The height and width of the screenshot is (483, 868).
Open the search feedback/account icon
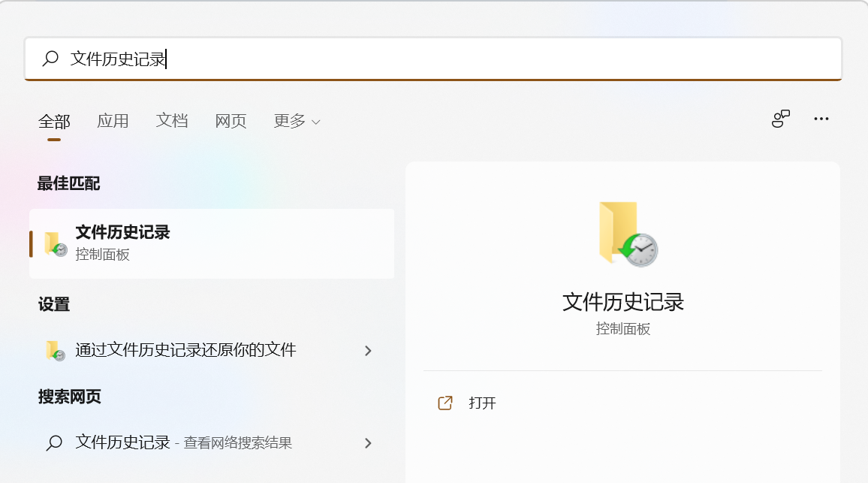coord(781,119)
